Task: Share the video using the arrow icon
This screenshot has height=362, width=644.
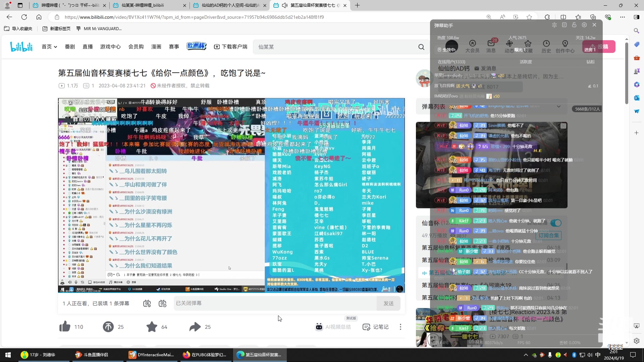Action: point(195,326)
